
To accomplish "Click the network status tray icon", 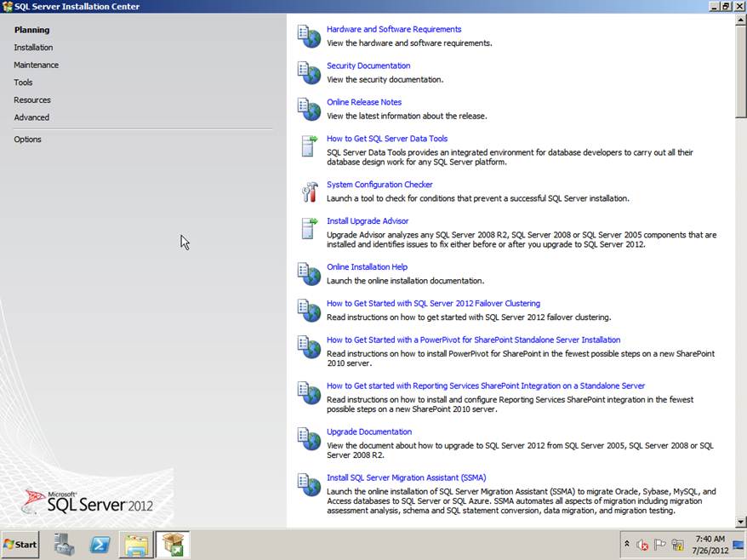I will [x=677, y=545].
